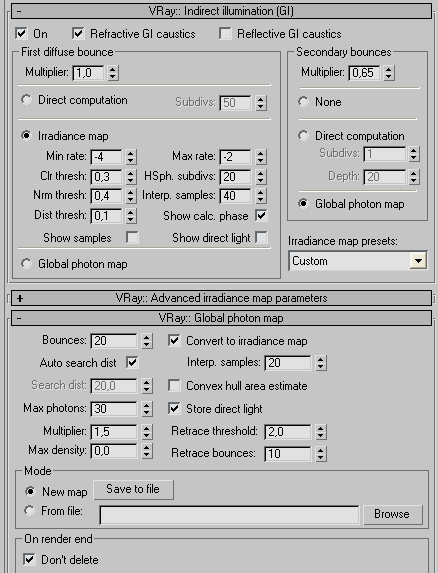Select Direct computation for secondary bounces

tap(303, 136)
